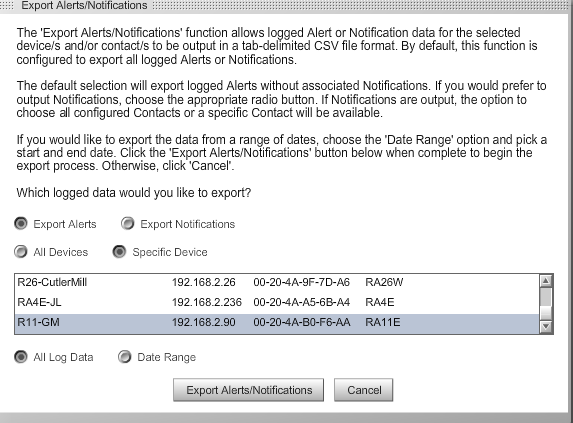Click the Export Alerts/Notifications button

click(x=248, y=390)
